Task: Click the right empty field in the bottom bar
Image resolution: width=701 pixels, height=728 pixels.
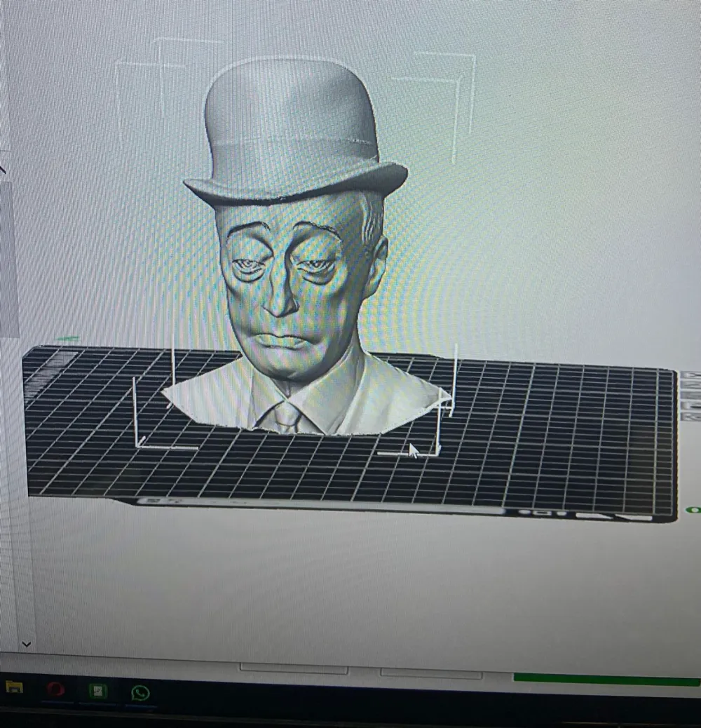Action: coord(431,673)
